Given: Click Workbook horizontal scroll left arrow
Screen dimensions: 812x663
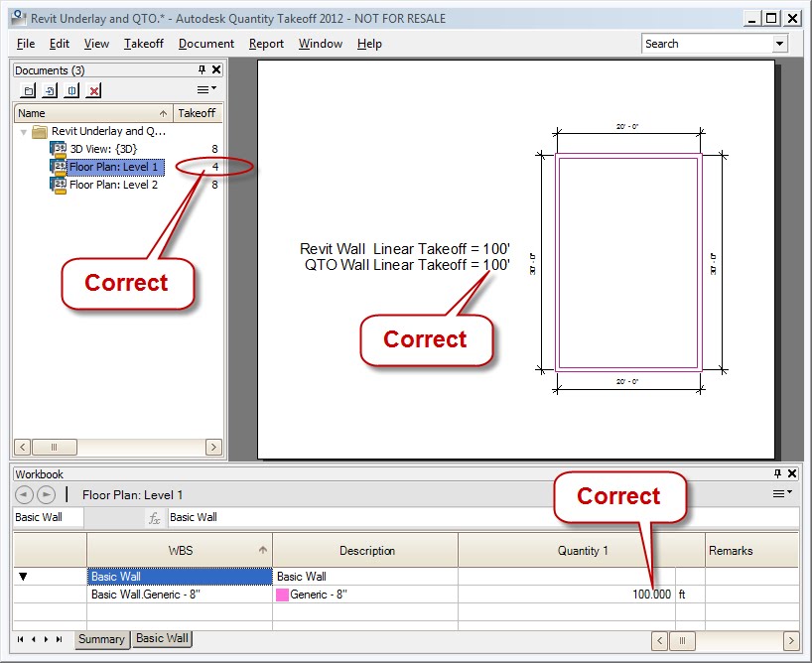Looking at the screenshot, I should [x=659, y=641].
